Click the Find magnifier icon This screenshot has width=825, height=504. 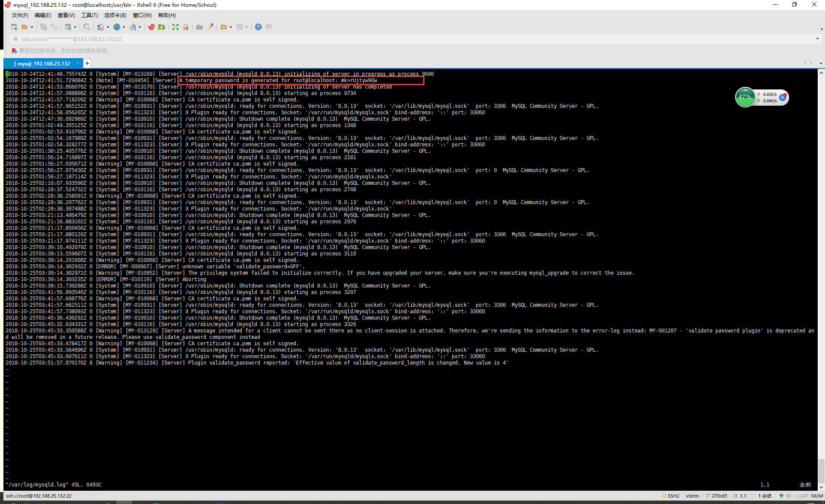coord(87,27)
